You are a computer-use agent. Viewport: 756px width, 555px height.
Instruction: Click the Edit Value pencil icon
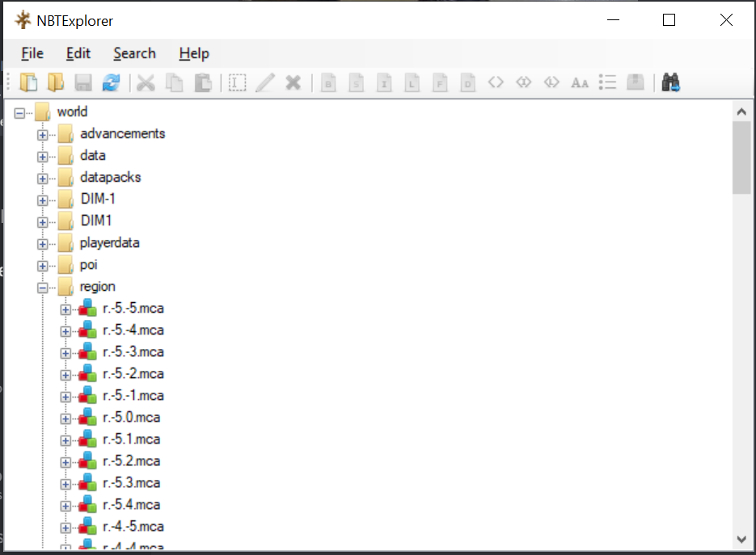click(x=264, y=82)
